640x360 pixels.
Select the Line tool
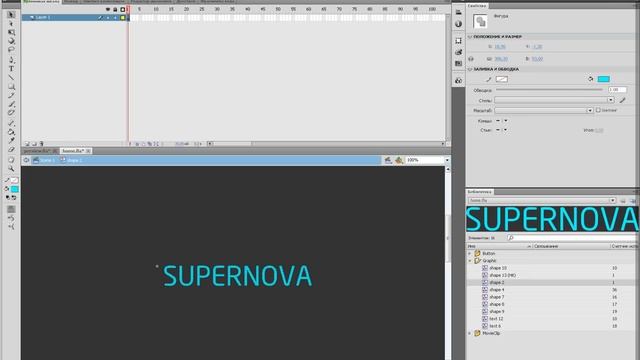(x=11, y=77)
